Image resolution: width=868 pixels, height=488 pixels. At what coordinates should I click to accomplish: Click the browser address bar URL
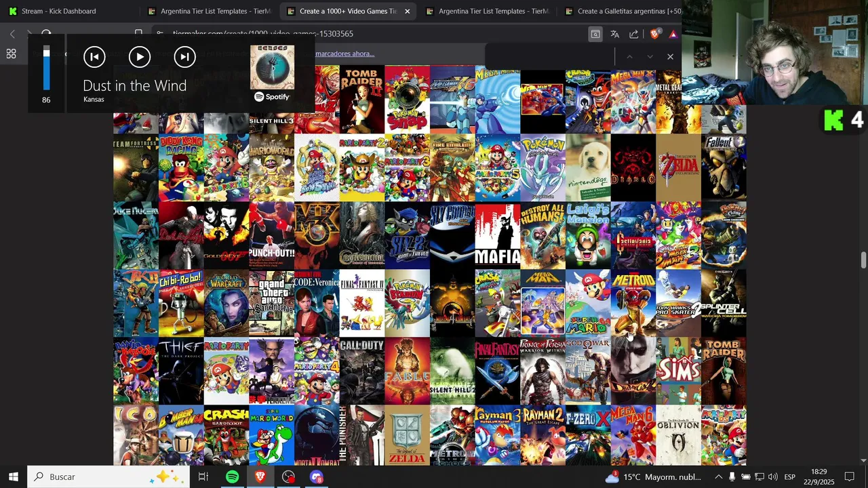[x=263, y=33]
